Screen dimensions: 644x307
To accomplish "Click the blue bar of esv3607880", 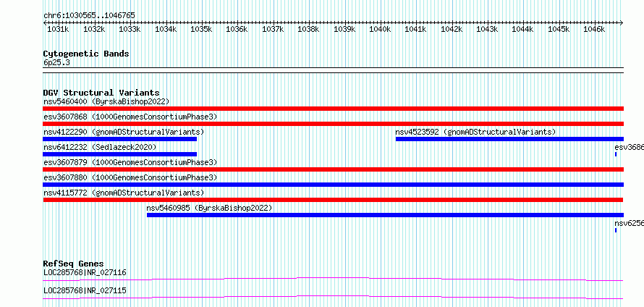I will pos(333,185).
